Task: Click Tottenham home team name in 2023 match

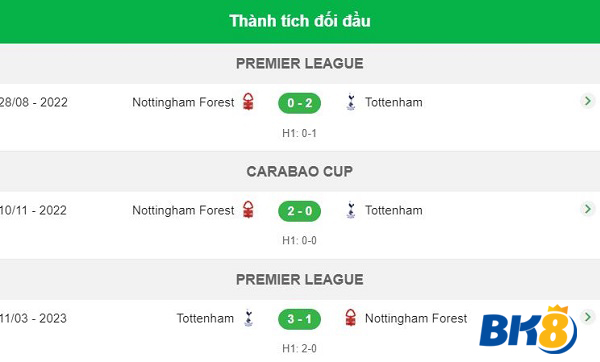Action: pos(205,318)
